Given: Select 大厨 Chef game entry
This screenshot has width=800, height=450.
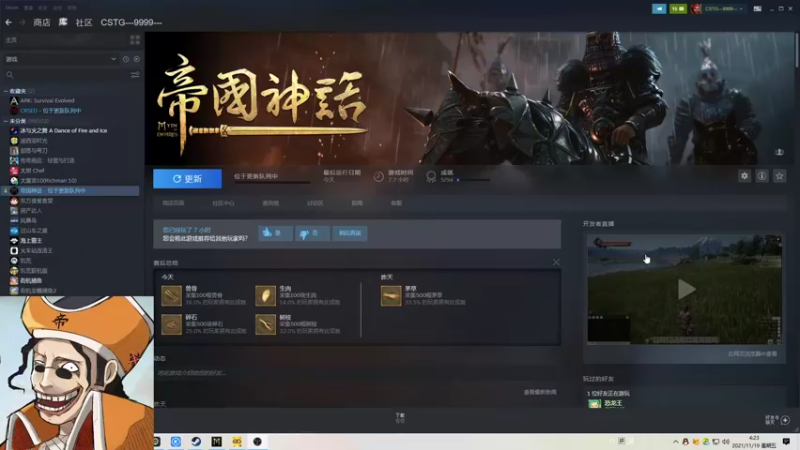Looking at the screenshot, I should point(32,170).
